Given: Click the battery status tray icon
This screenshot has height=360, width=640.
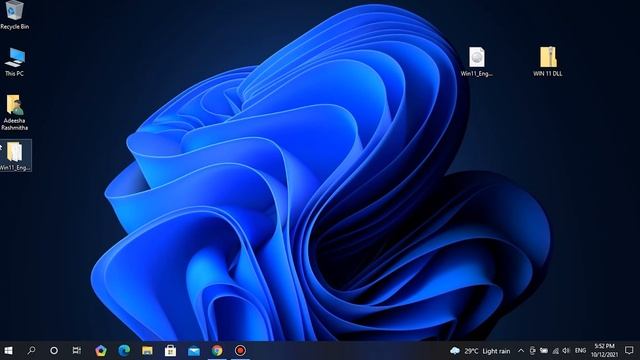Looking at the screenshot, I should [x=544, y=351].
